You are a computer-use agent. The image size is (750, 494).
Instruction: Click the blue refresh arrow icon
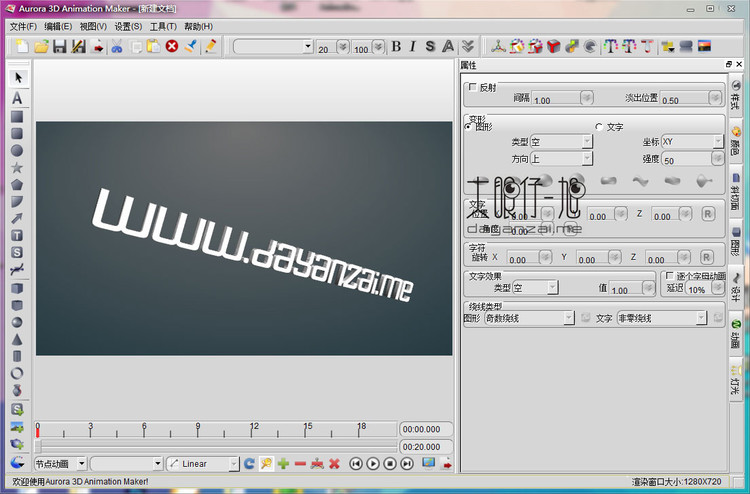point(249,463)
